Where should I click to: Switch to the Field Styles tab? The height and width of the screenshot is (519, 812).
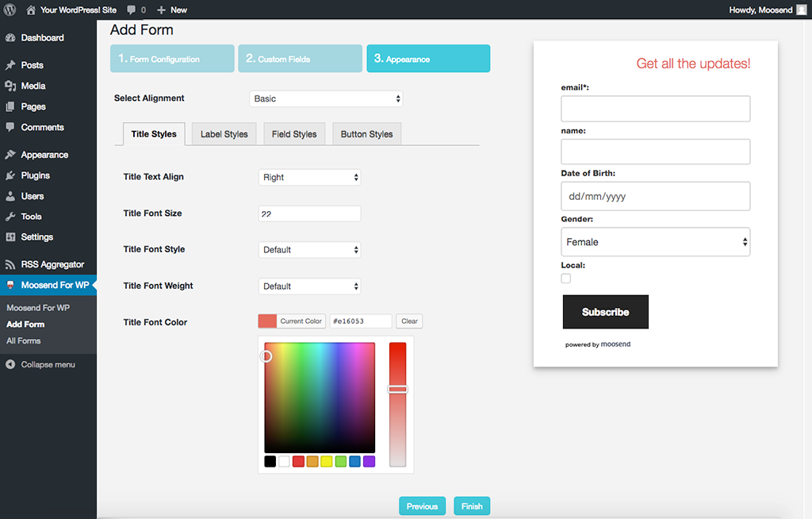coord(294,134)
